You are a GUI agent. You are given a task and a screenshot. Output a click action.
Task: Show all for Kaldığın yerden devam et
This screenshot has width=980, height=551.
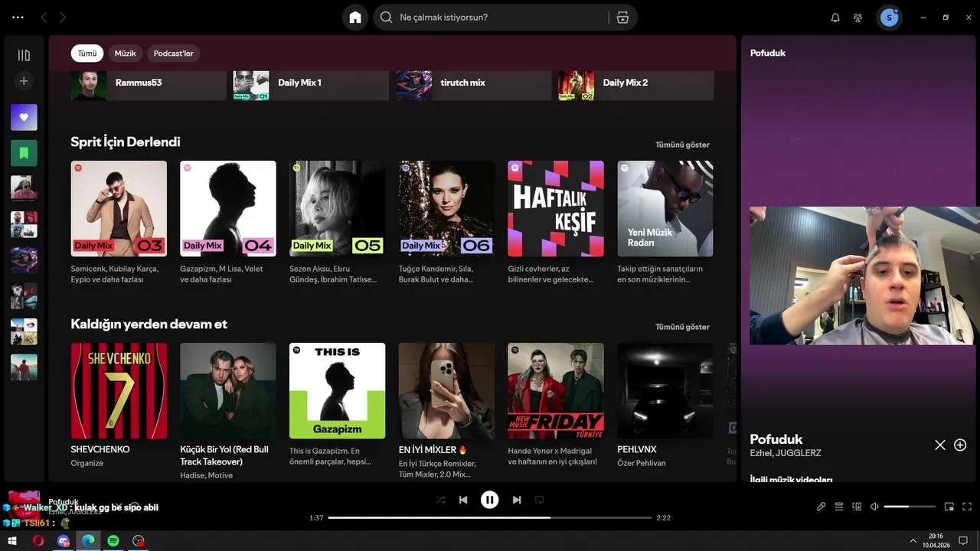682,327
